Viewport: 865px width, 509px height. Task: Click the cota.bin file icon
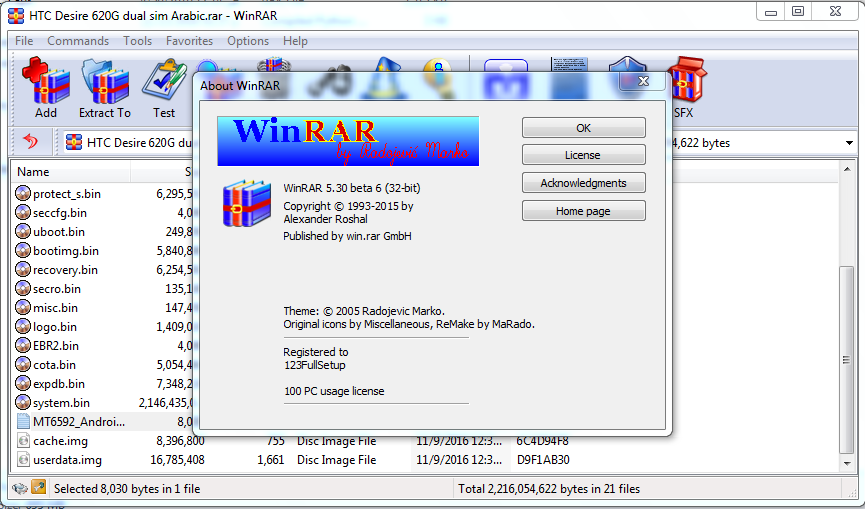tap(23, 365)
